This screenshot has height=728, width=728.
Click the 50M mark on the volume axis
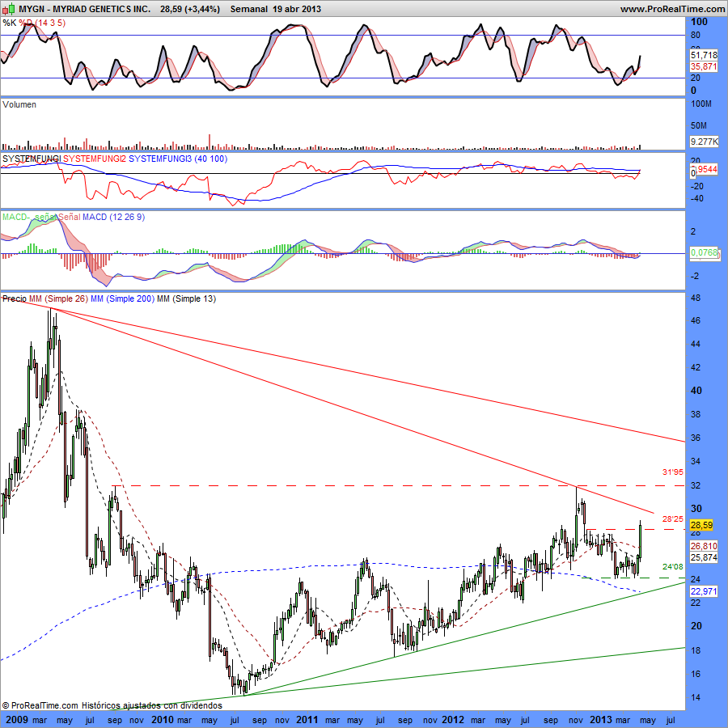[699, 126]
